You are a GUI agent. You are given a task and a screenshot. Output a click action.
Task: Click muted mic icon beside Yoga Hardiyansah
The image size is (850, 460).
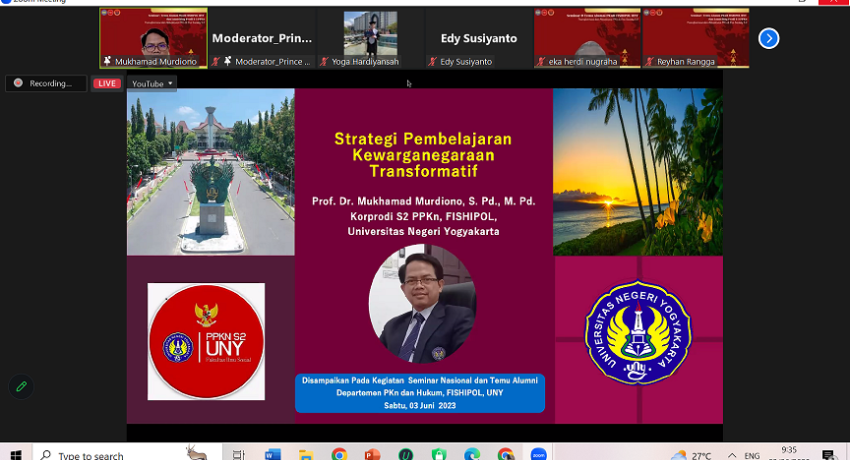[x=324, y=61]
